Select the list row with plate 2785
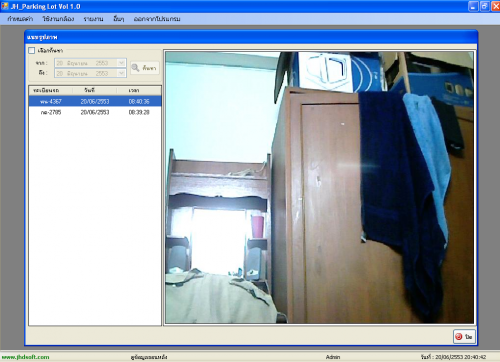 (x=95, y=112)
